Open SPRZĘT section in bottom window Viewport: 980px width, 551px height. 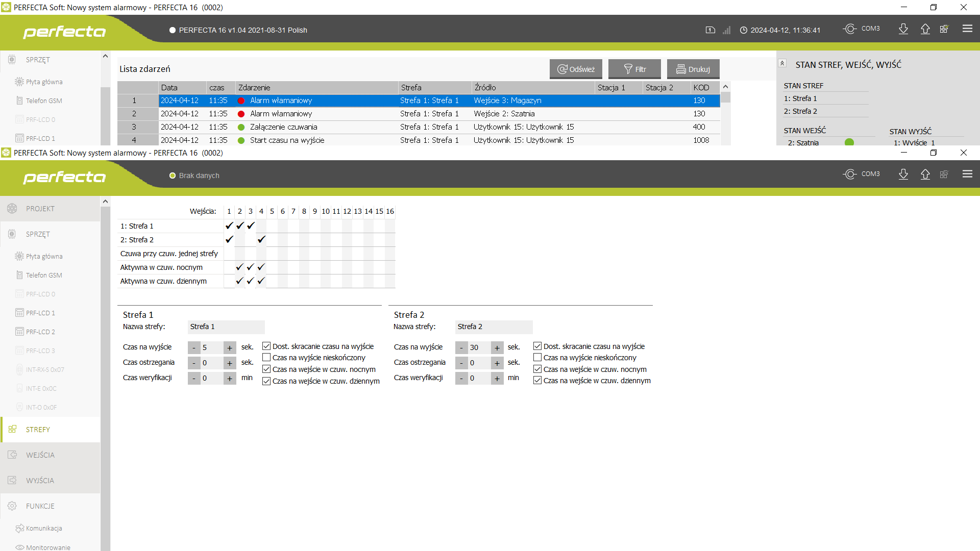50,234
